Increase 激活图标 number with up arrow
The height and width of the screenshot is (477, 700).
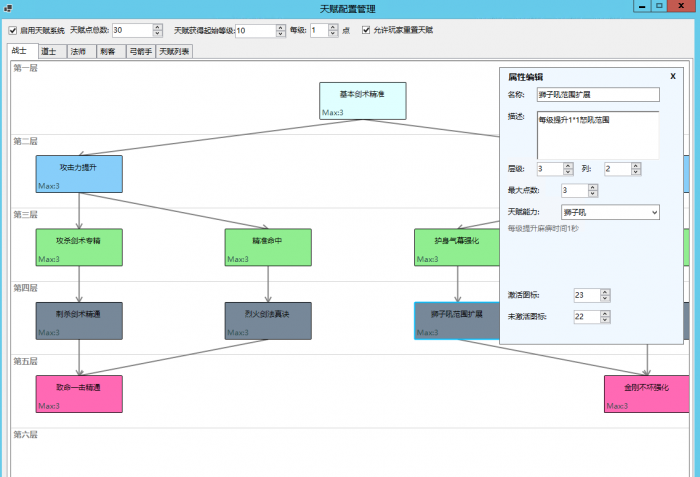tap(606, 291)
